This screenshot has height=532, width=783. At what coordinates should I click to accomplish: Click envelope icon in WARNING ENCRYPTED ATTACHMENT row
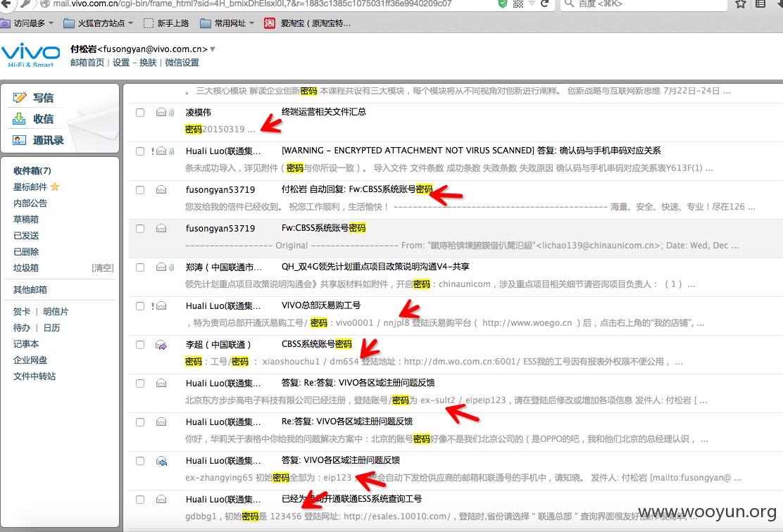pos(161,151)
